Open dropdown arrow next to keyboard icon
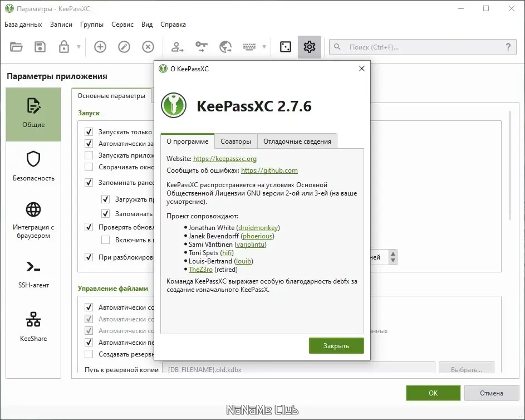The image size is (525, 420). (264, 47)
